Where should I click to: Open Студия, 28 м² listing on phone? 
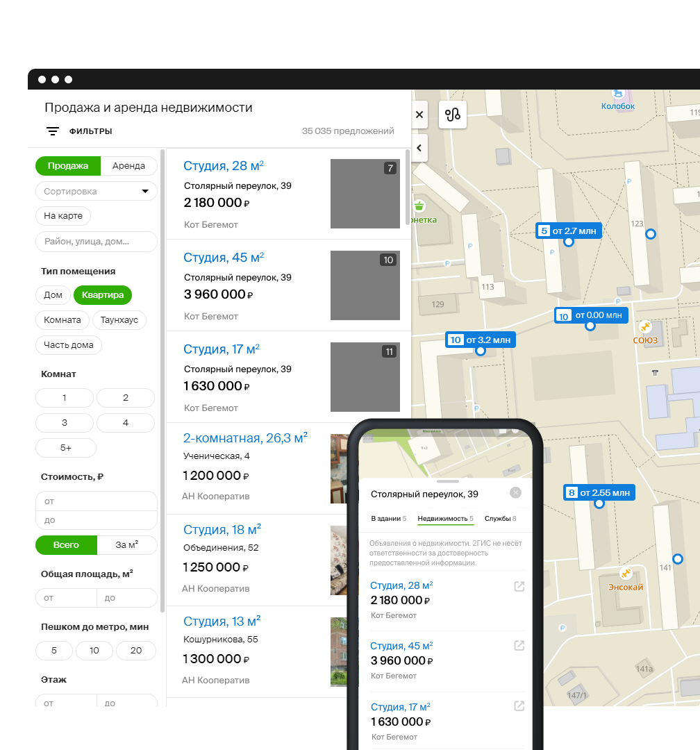pos(401,585)
